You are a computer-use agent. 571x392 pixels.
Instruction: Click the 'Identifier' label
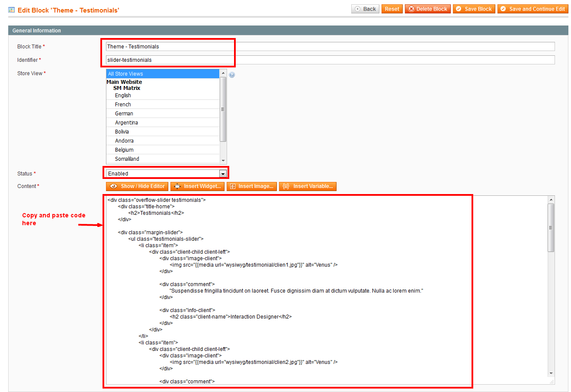point(28,60)
